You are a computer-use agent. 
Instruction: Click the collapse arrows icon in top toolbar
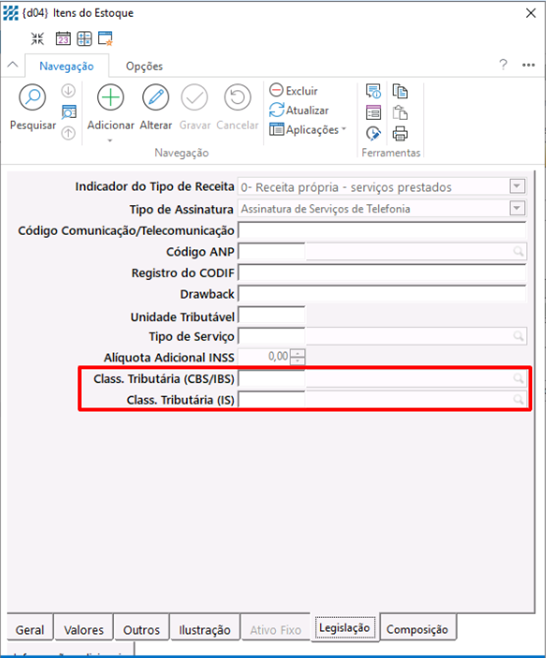[x=37, y=39]
